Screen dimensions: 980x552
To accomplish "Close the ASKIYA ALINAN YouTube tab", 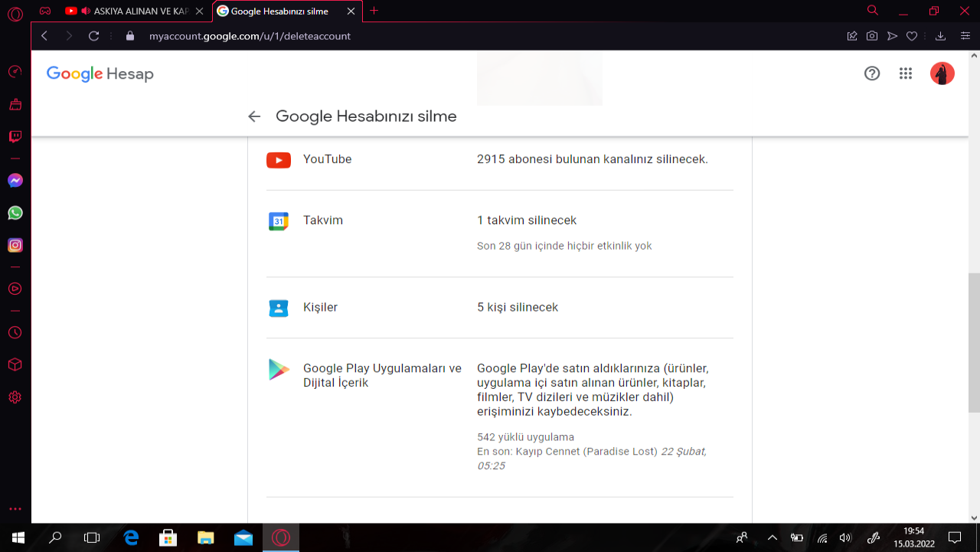I will click(x=199, y=11).
